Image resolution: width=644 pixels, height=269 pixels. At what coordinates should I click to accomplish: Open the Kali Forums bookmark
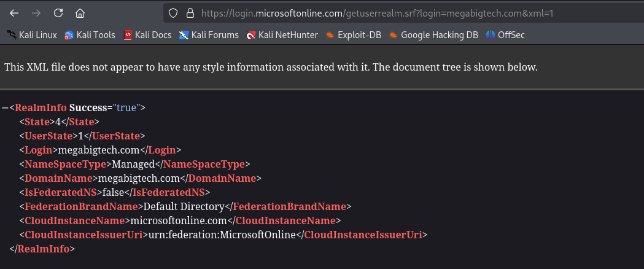pyautogui.click(x=209, y=36)
